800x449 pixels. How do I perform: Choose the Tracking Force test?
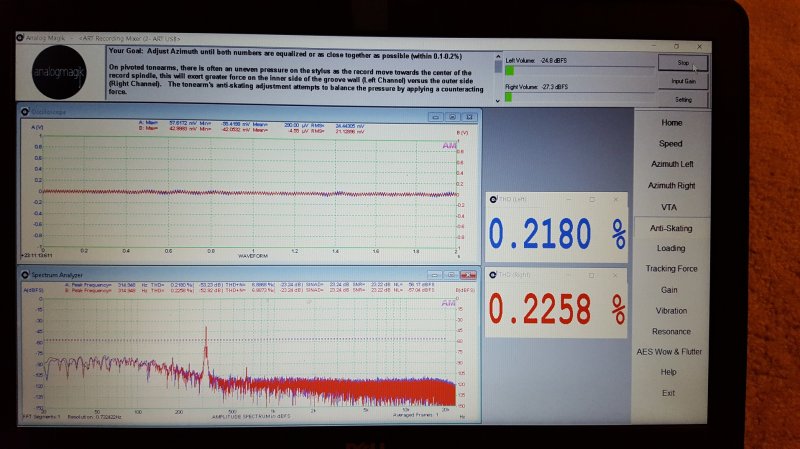coord(671,268)
